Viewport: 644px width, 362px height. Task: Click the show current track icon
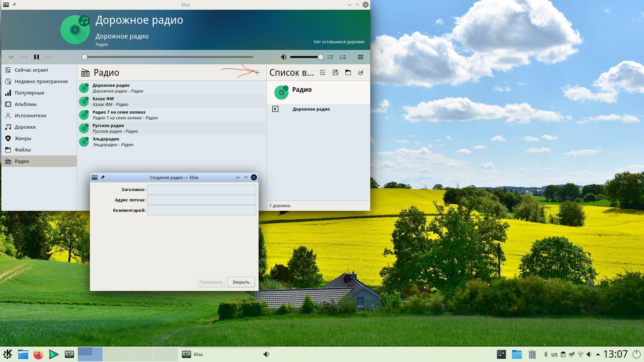tap(323, 72)
